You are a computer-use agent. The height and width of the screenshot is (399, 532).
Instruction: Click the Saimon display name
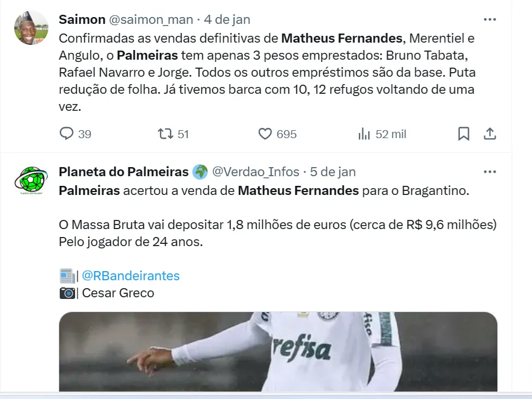pos(82,19)
